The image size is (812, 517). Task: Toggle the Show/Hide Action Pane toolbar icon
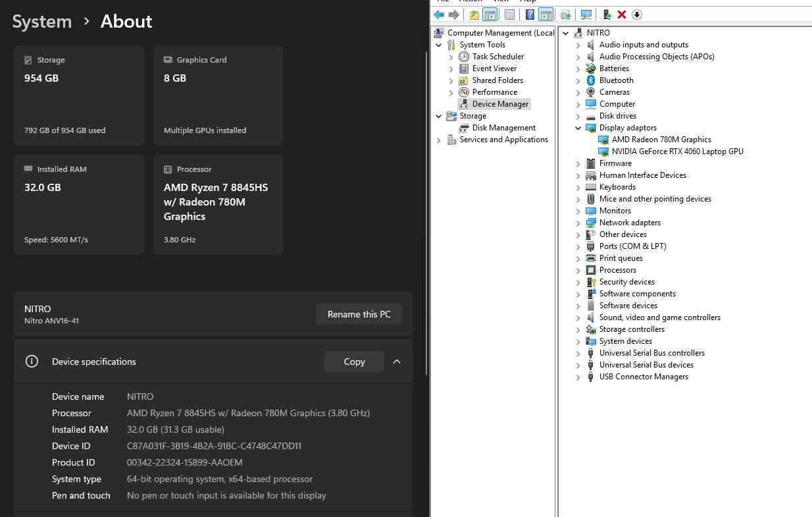[546, 14]
